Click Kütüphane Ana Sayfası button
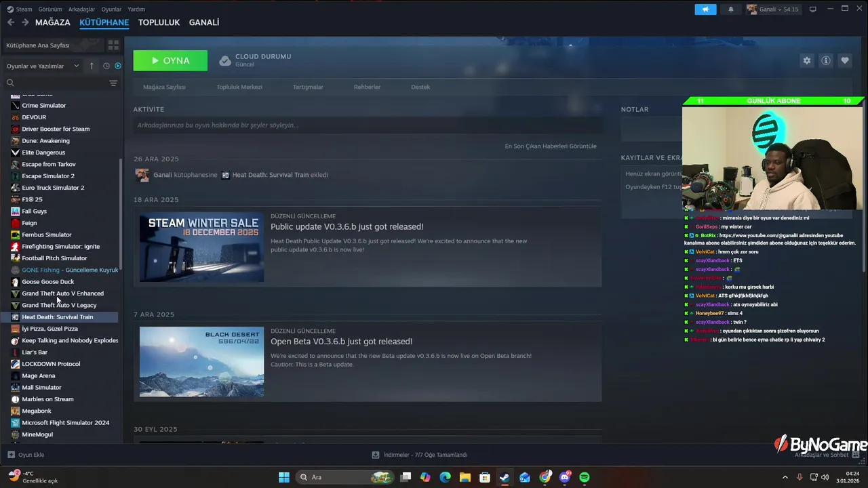Viewport: 868px width, 488px height. tap(52, 45)
